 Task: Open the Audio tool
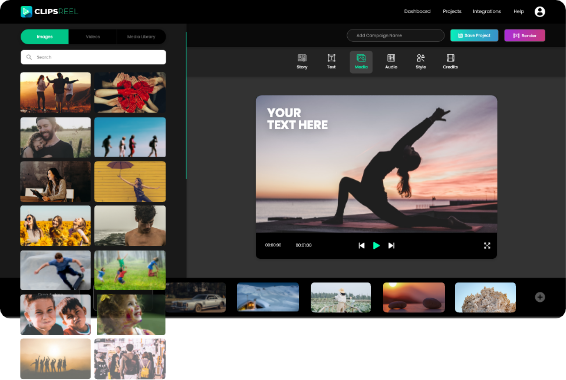click(391, 62)
